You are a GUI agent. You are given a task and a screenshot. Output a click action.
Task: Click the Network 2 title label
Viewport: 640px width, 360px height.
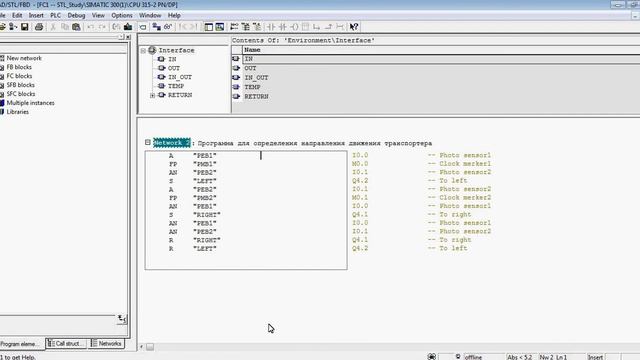point(171,143)
